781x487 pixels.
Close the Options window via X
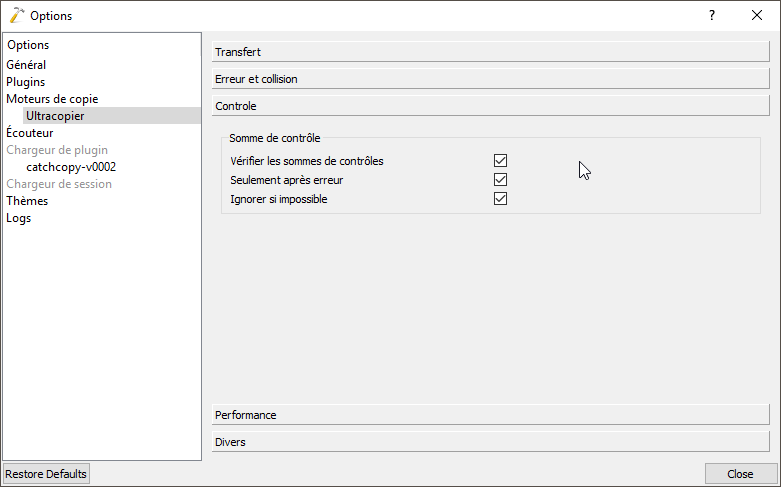[757, 15]
